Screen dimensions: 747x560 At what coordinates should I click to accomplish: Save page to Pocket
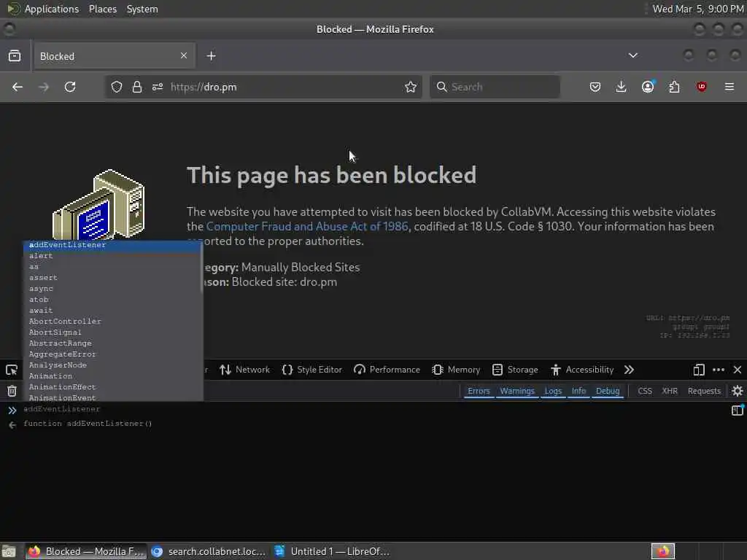click(595, 87)
